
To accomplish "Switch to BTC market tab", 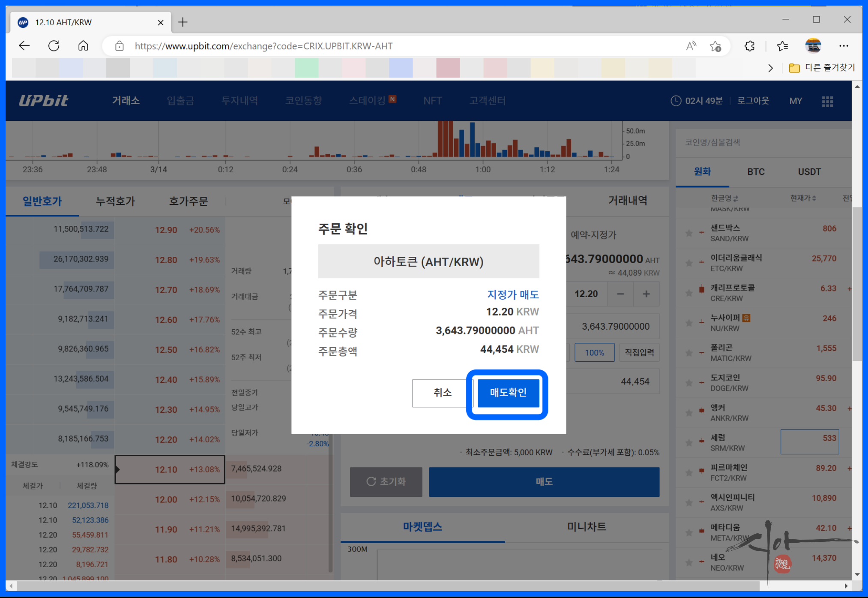I will (x=756, y=172).
